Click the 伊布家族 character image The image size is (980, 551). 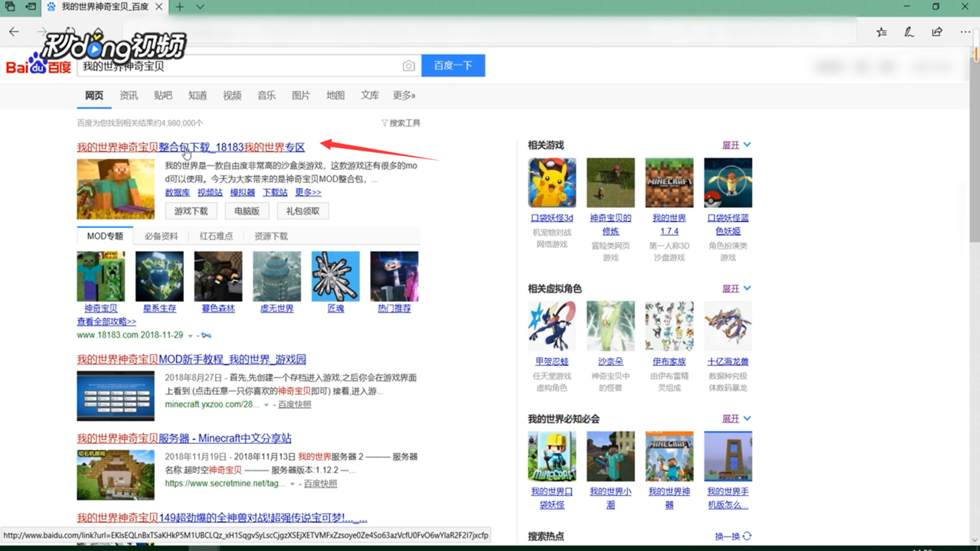[x=669, y=326]
